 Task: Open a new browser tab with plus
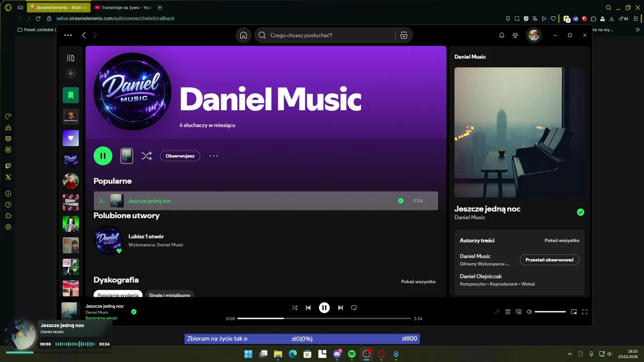pyautogui.click(x=160, y=8)
